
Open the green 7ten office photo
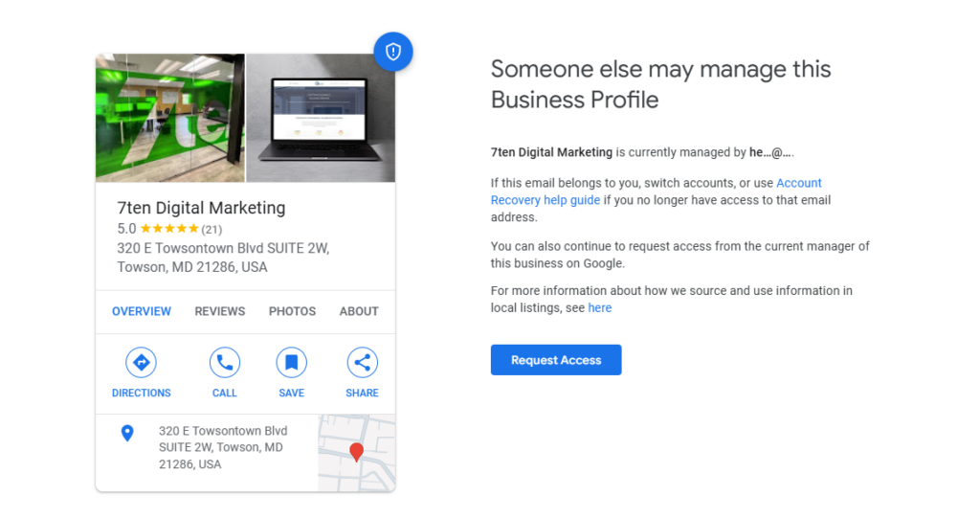[x=170, y=118]
